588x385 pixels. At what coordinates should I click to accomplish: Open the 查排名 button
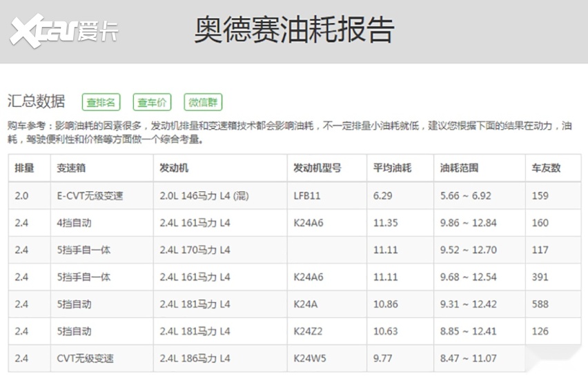pos(101,102)
